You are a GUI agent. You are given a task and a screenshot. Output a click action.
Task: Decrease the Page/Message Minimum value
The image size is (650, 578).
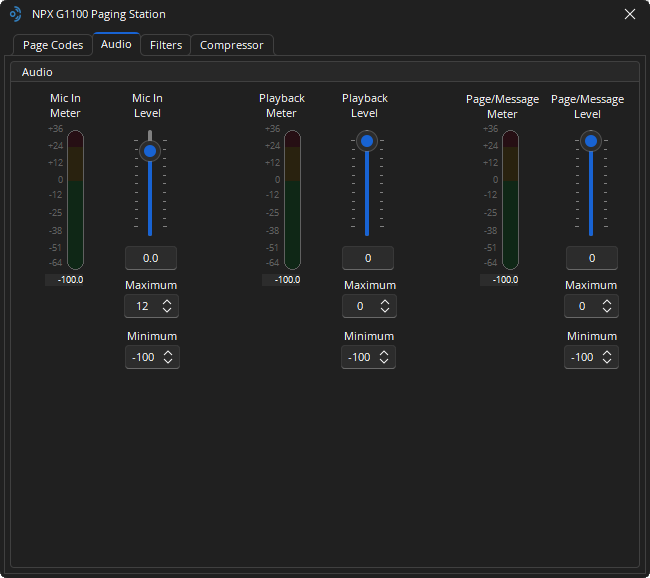click(x=607, y=362)
